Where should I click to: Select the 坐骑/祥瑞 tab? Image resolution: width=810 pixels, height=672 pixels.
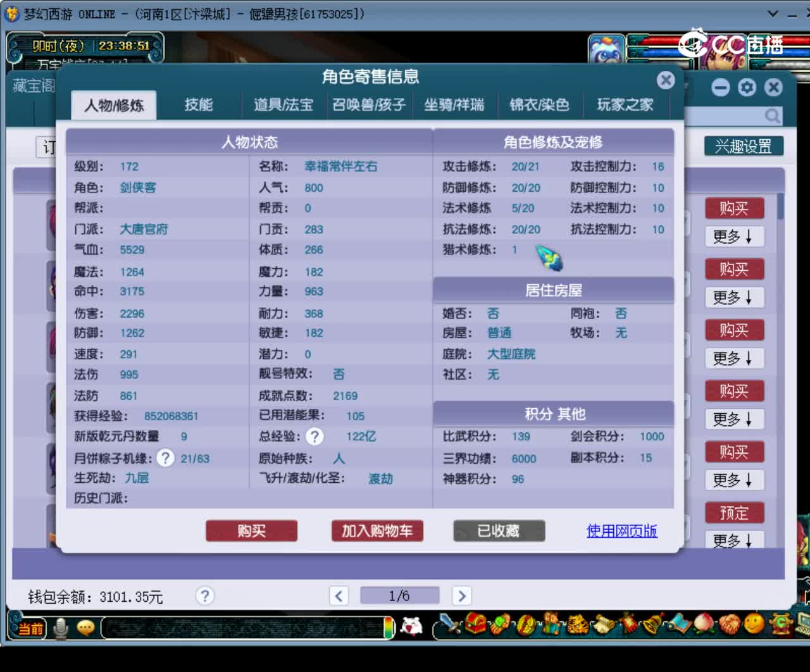coord(454,105)
